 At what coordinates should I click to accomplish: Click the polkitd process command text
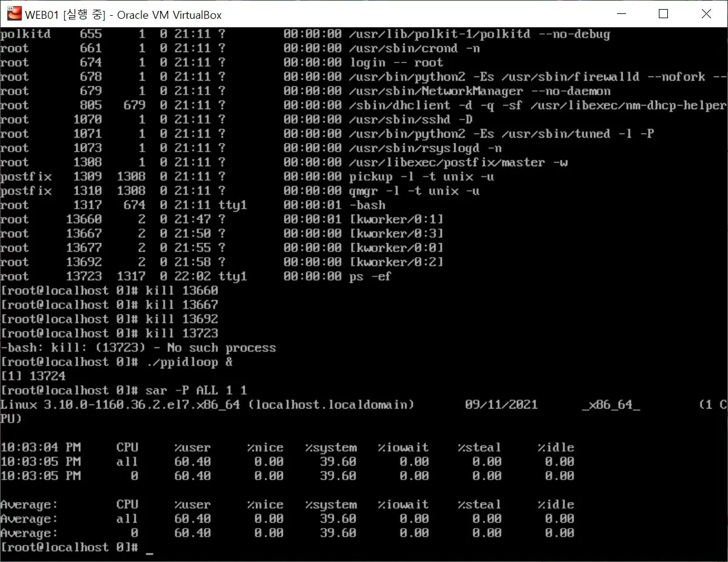(479, 34)
